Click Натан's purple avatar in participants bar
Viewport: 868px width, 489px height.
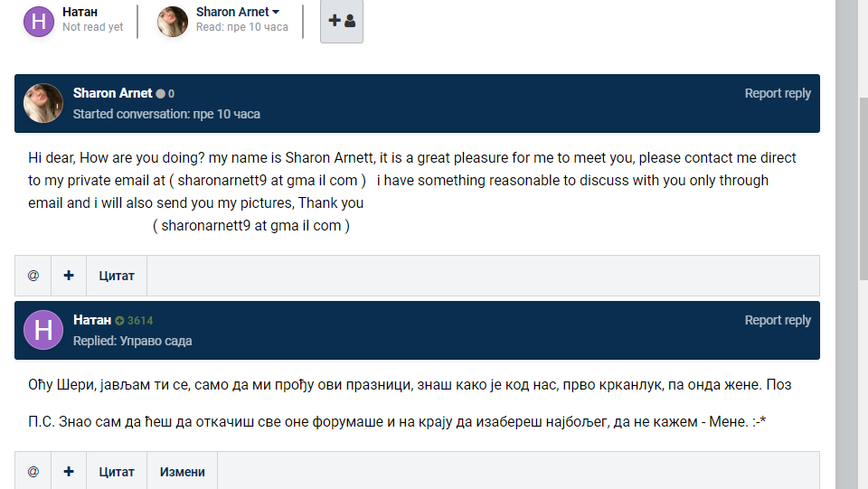click(x=39, y=21)
